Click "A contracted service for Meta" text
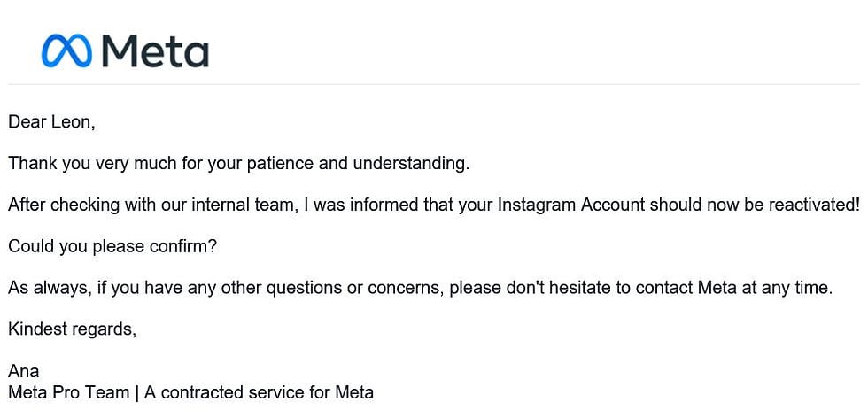 (x=258, y=392)
